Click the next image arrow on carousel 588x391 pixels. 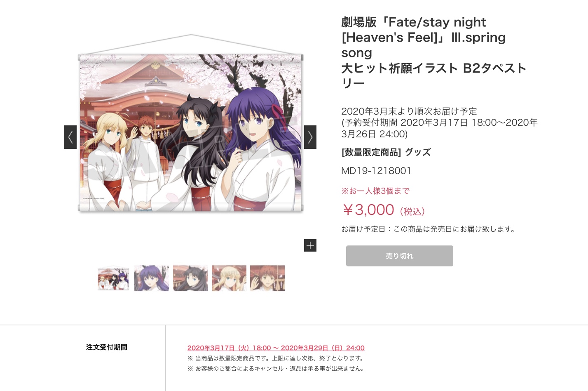310,137
